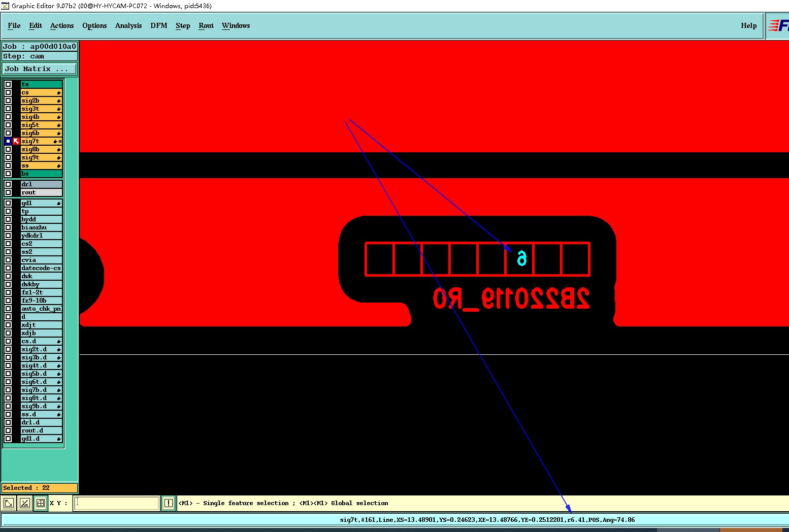Click the Selected : 22 status field
This screenshot has height=532, width=789.
point(40,488)
